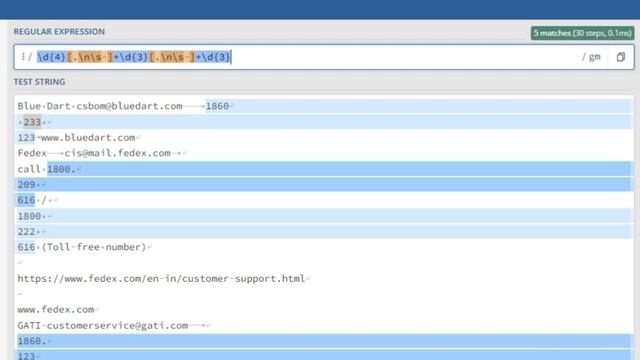
Task: Change the gm regex flags
Action: tap(591, 57)
